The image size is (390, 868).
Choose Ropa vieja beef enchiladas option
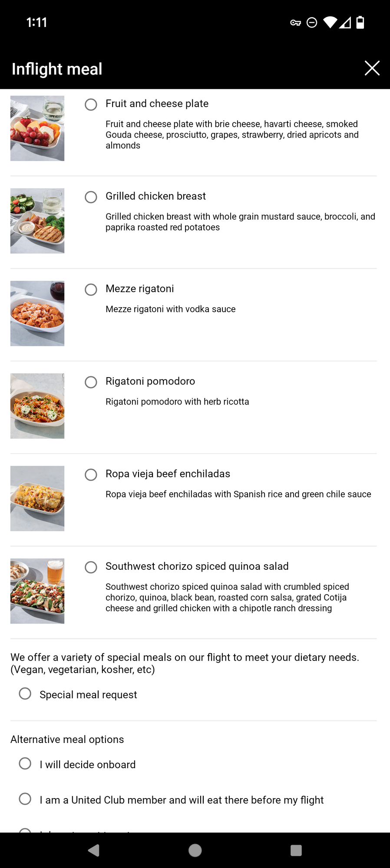91,474
